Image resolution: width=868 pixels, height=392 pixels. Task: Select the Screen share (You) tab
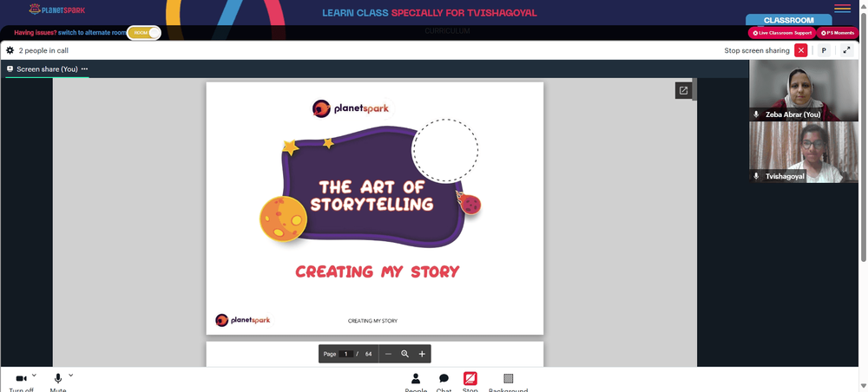coord(47,69)
